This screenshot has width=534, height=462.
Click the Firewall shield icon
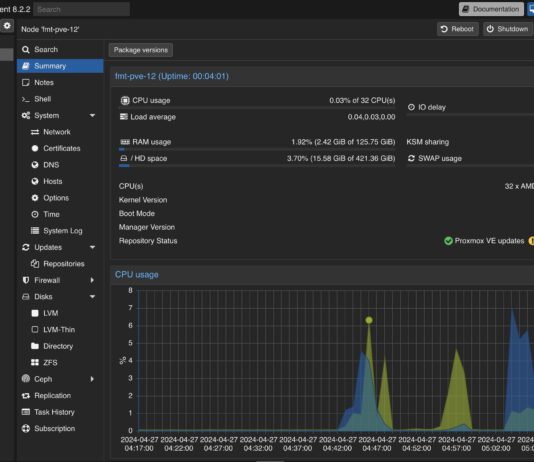click(x=26, y=280)
